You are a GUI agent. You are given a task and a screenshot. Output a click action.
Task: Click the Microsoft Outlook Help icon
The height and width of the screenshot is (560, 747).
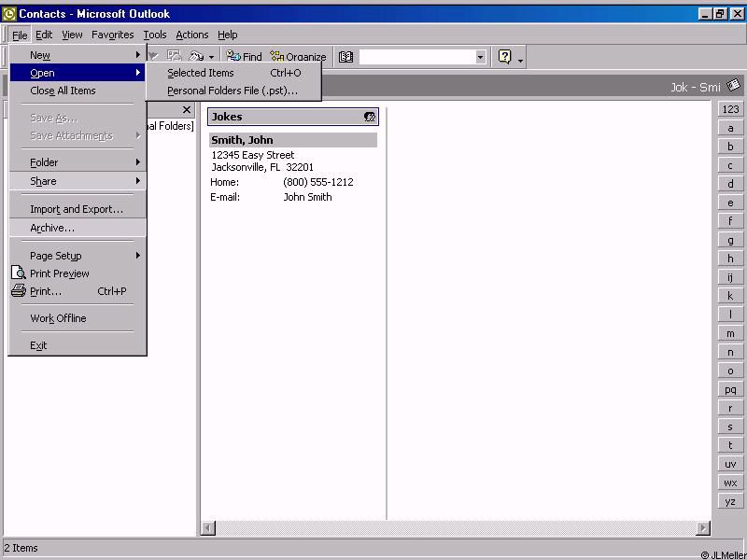coord(504,57)
